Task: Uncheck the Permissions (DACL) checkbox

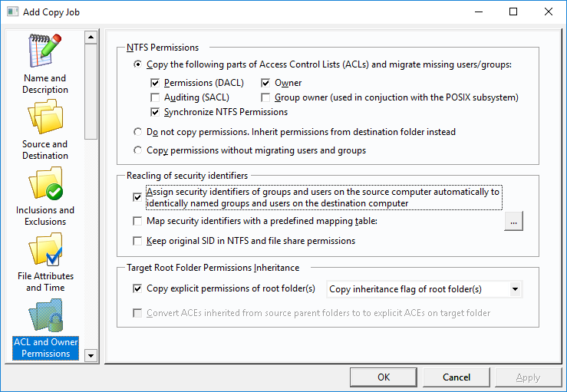Action: (155, 83)
